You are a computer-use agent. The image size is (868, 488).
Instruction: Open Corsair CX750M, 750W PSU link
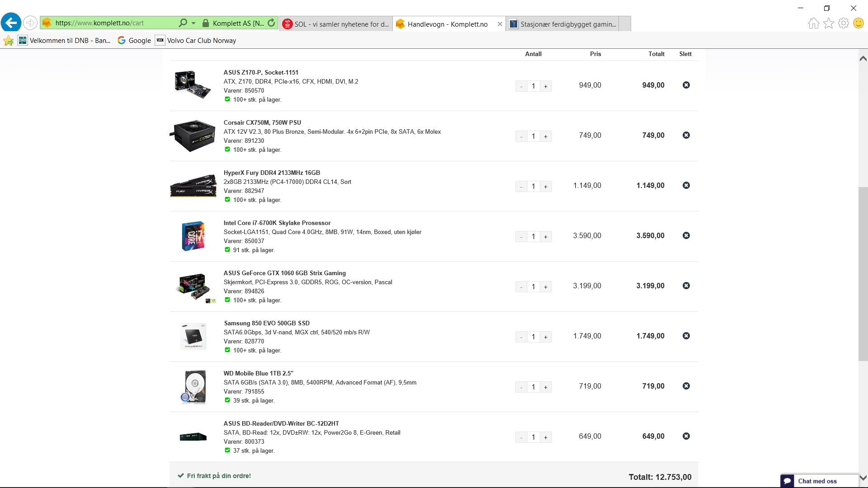click(x=262, y=122)
